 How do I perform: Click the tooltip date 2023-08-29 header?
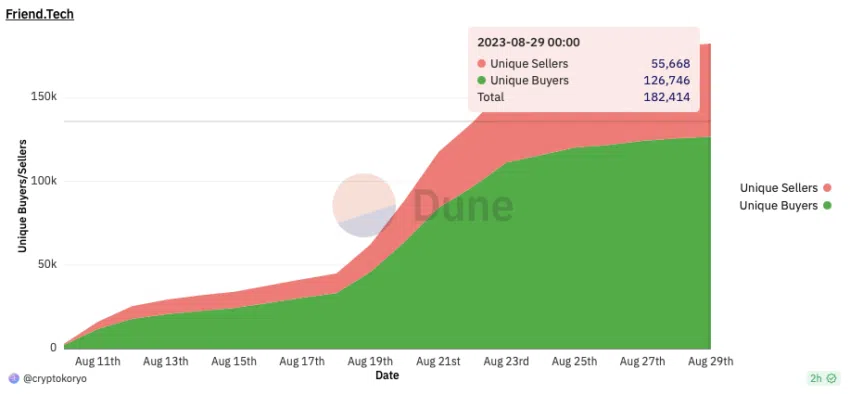pos(529,42)
